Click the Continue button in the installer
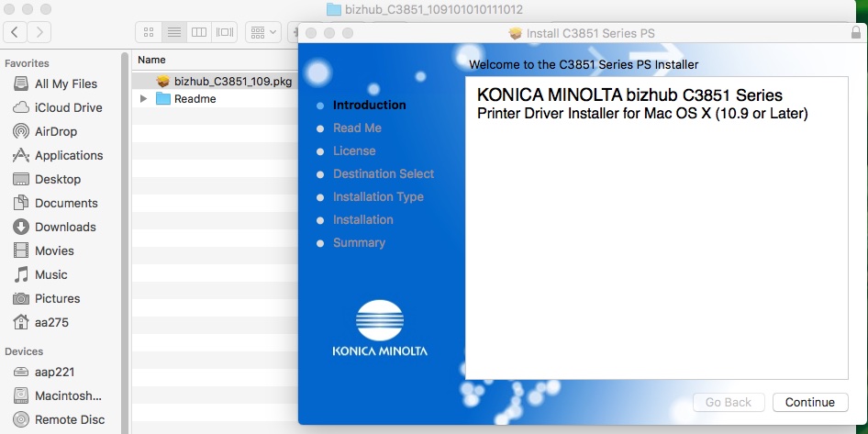Image resolution: width=868 pixels, height=434 pixels. (810, 403)
